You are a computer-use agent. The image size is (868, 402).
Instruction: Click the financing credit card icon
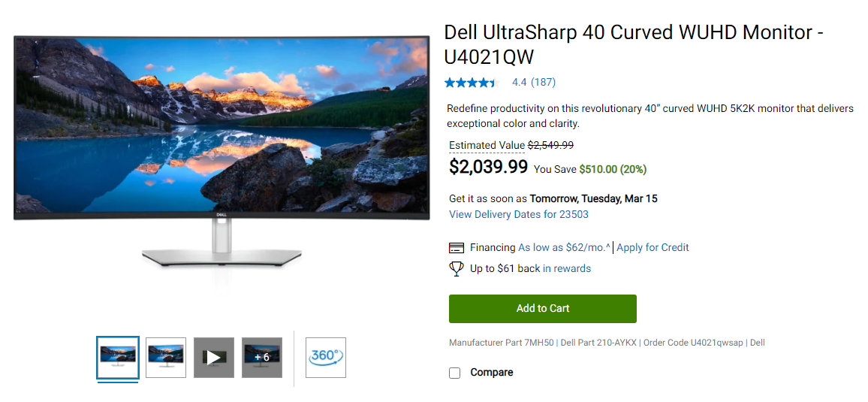point(456,247)
